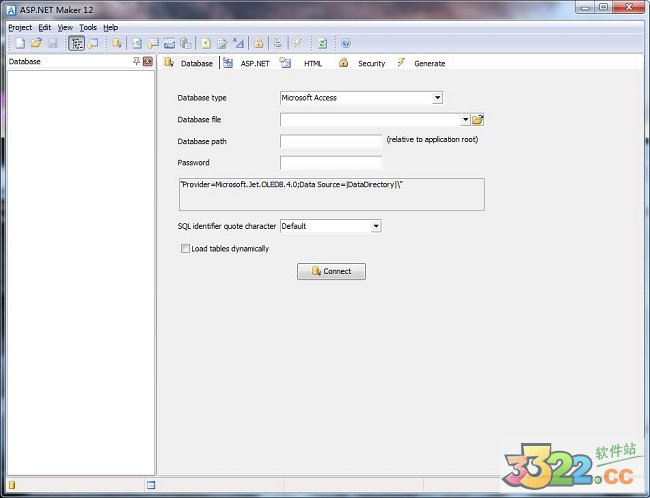The image size is (650, 498).
Task: Switch to the Generate tab
Action: [422, 63]
